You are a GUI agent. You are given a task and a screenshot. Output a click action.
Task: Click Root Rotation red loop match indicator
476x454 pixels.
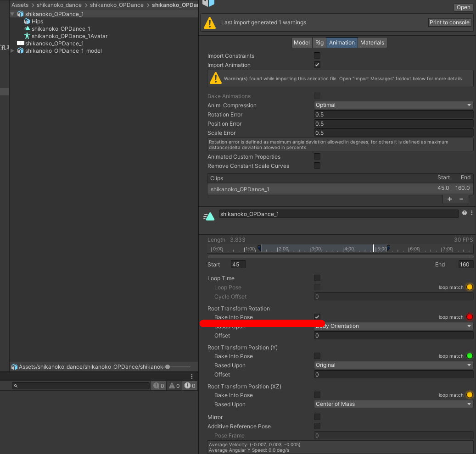[x=470, y=317]
